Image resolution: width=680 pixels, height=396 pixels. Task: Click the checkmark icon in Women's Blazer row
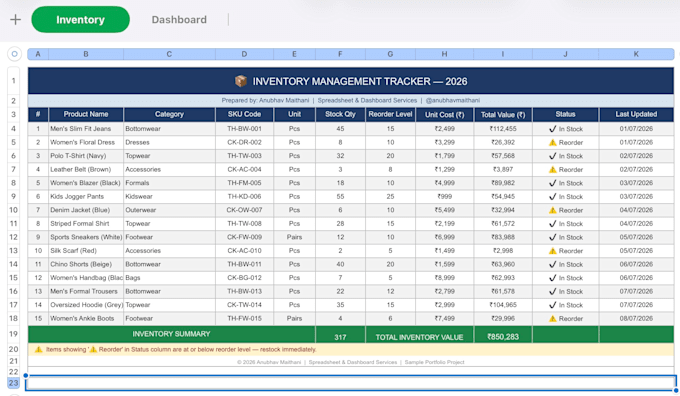[x=552, y=183]
